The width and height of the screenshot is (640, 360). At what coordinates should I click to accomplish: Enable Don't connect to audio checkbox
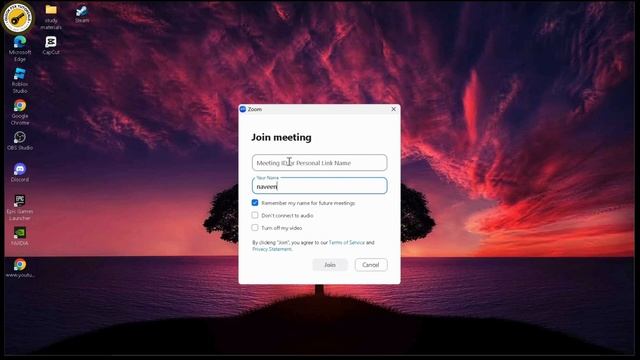pyautogui.click(x=255, y=215)
